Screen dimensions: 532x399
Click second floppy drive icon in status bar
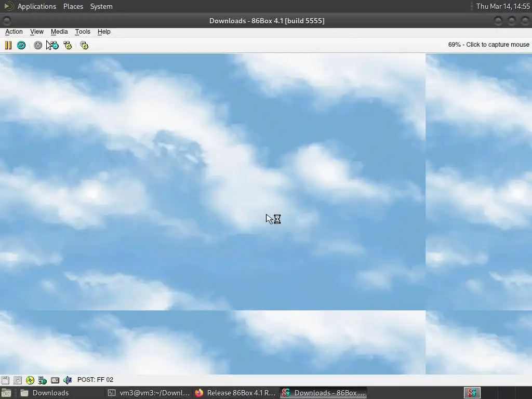click(x=17, y=380)
